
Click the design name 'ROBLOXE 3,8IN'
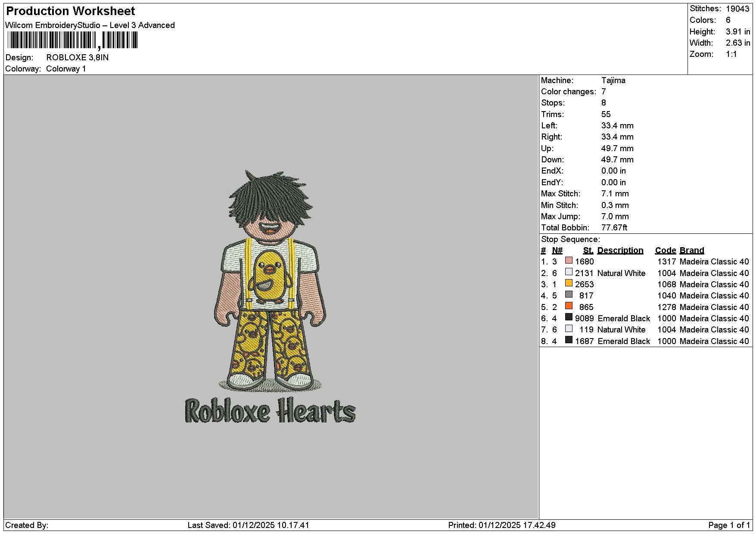(x=78, y=58)
